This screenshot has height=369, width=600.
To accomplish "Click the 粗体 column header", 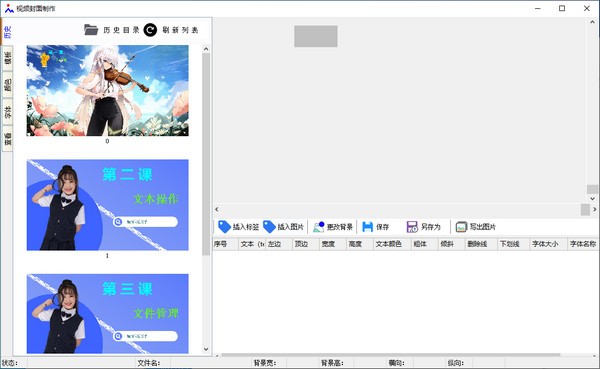I will pos(424,244).
